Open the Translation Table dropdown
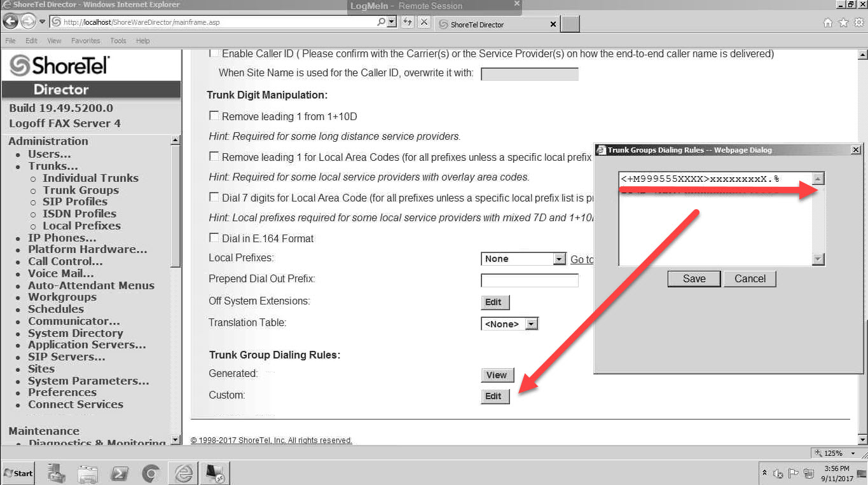 (x=510, y=324)
